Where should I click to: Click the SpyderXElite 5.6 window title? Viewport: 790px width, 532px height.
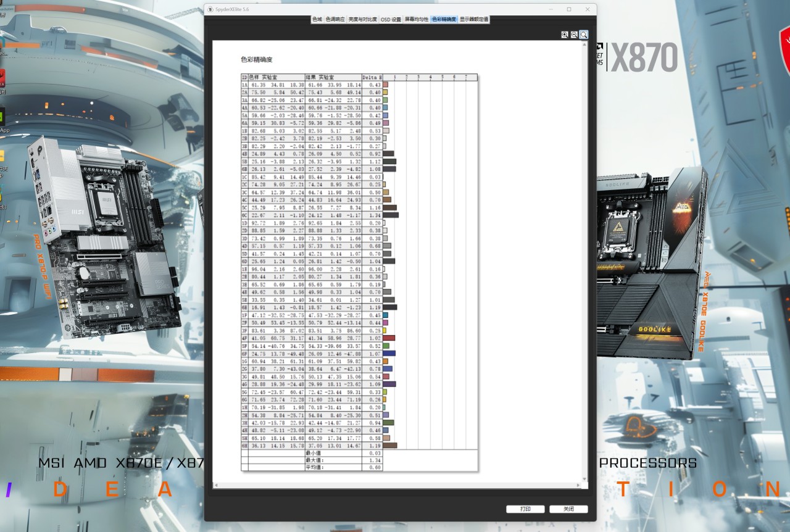coord(233,9)
